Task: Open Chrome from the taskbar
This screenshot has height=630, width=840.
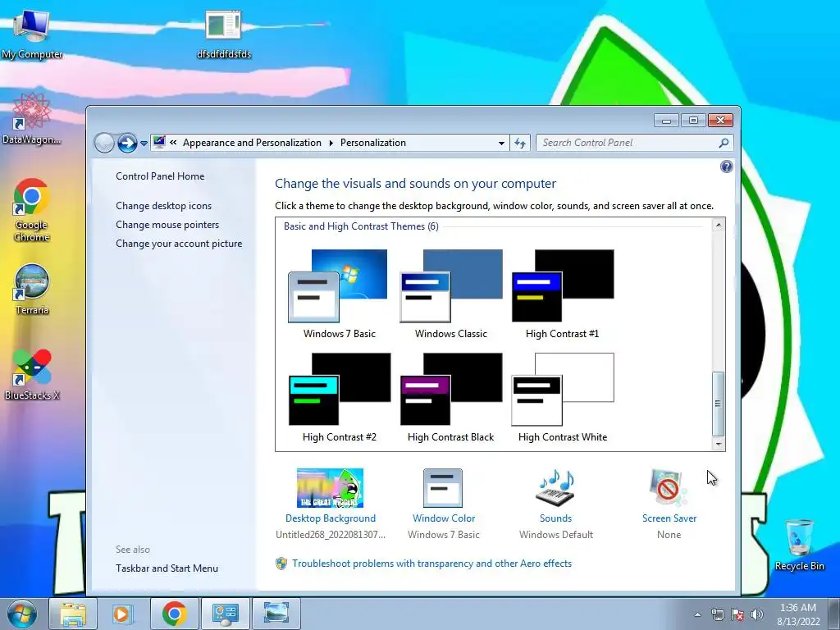Action: click(175, 614)
